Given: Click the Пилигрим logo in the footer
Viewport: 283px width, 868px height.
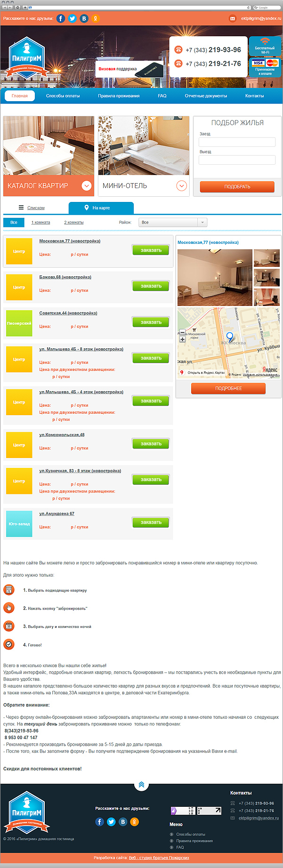Looking at the screenshot, I should (x=27, y=812).
